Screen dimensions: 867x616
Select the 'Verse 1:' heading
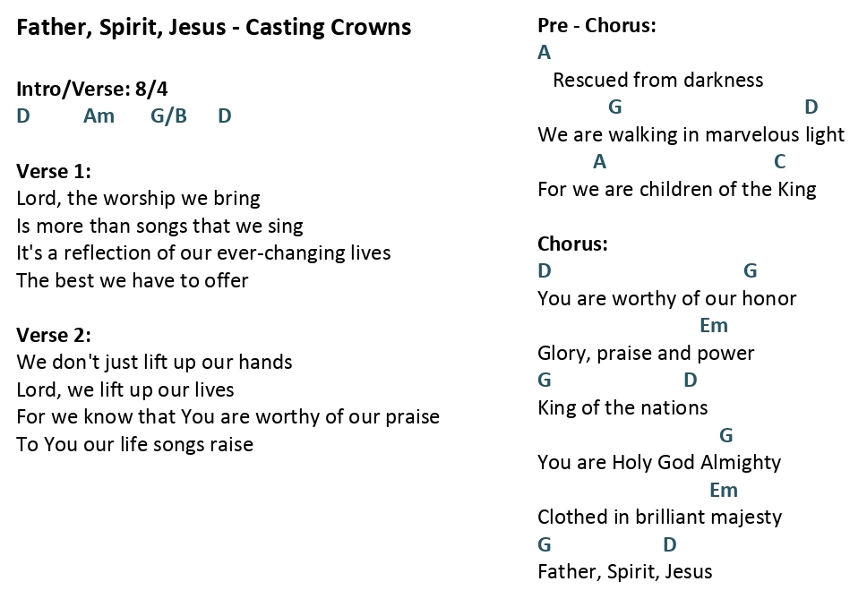click(54, 171)
